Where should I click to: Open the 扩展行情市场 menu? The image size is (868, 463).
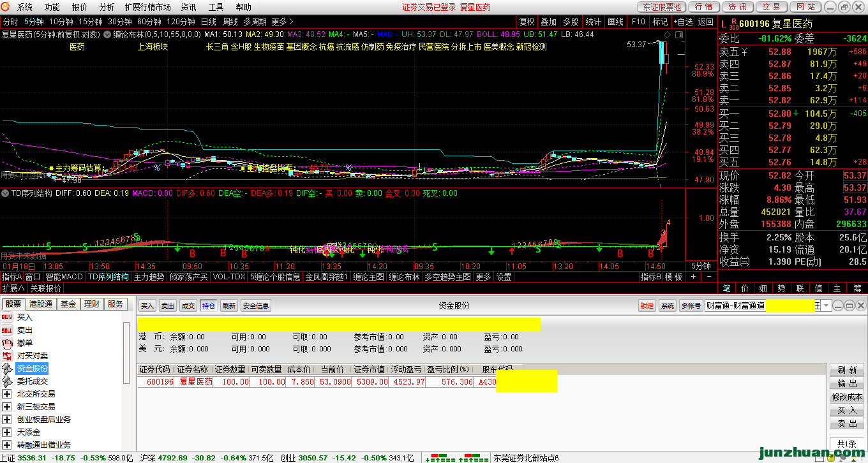coord(147,7)
